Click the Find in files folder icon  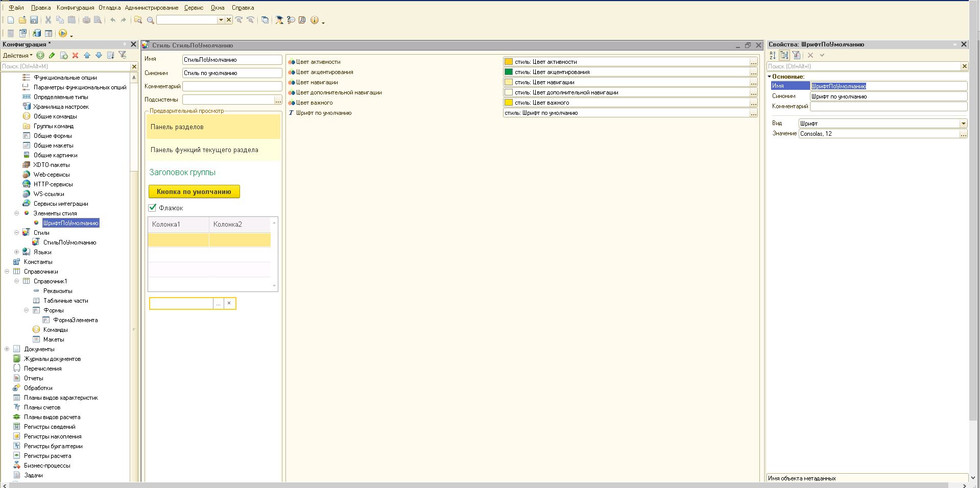pos(138,20)
